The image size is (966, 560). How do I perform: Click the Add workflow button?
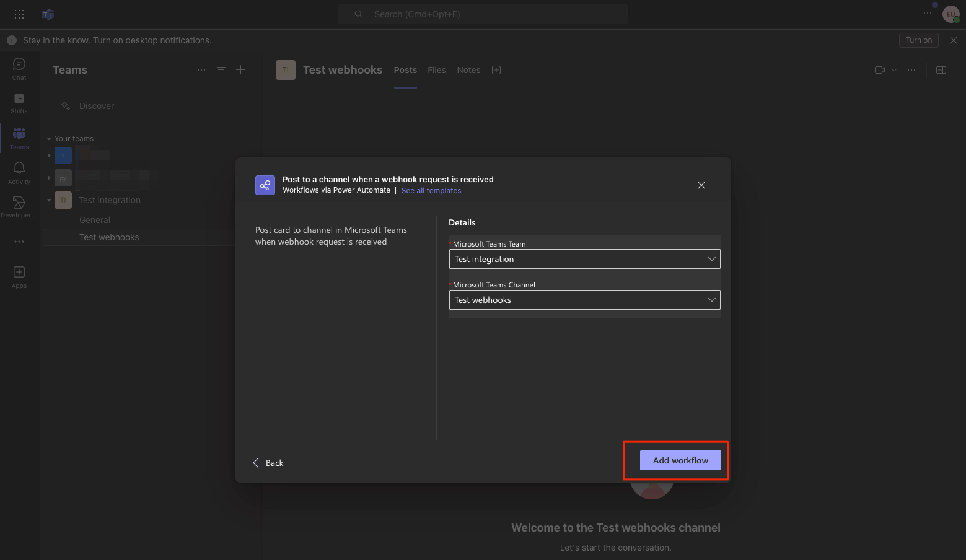680,460
